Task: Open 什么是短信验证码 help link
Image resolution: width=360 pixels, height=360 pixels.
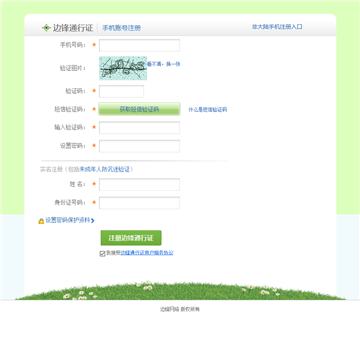Action: point(208,109)
